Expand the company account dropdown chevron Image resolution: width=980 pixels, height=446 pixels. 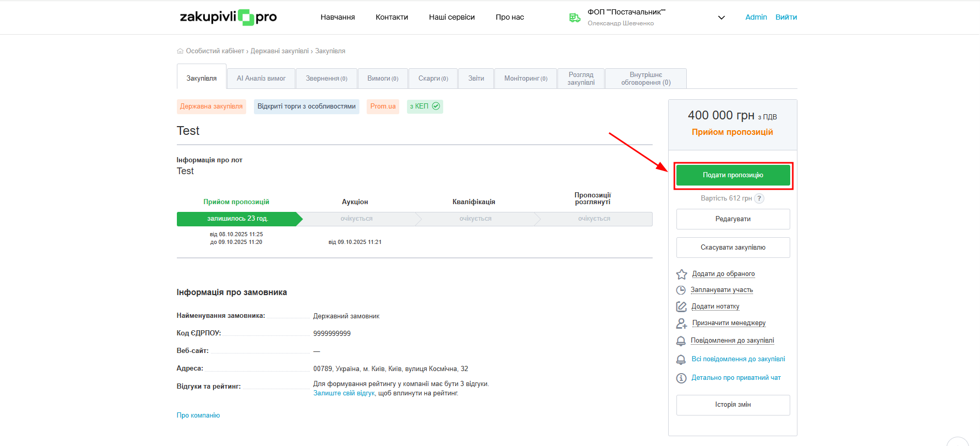(x=721, y=18)
